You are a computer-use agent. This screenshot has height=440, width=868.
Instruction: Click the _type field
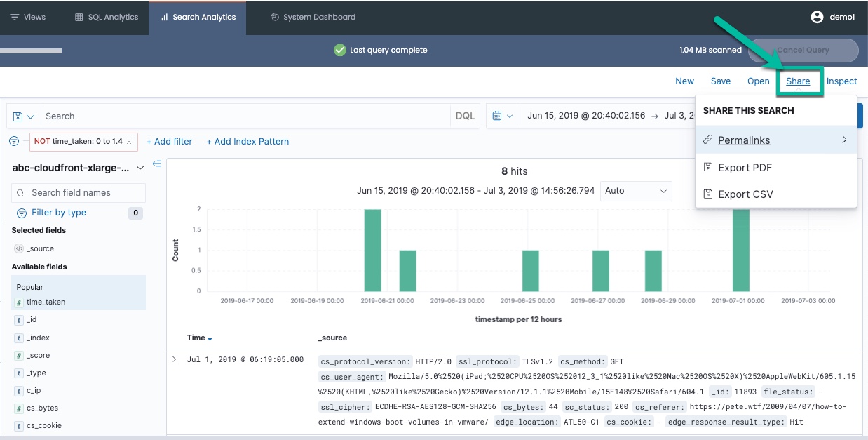pos(36,373)
